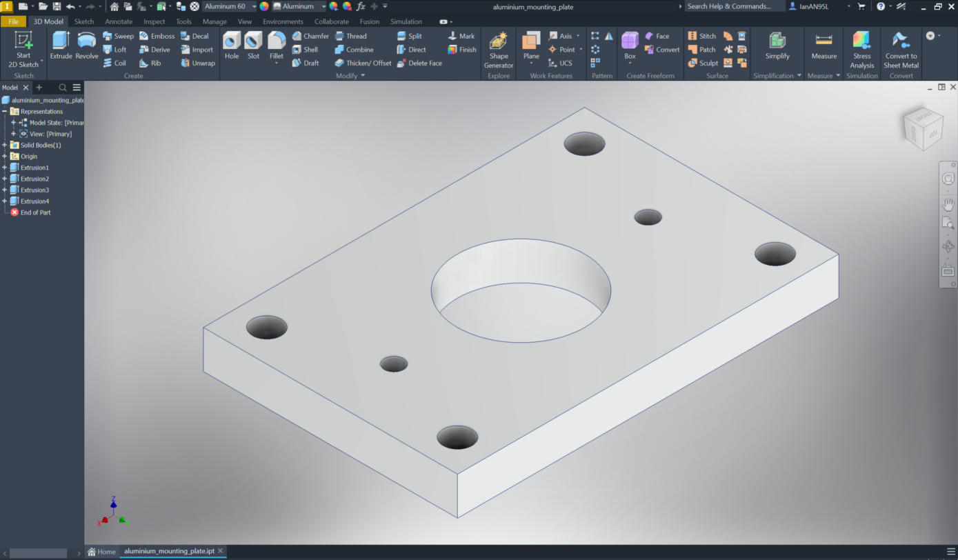The width and height of the screenshot is (958, 560).
Task: Use the Combine tool
Action: (x=354, y=50)
